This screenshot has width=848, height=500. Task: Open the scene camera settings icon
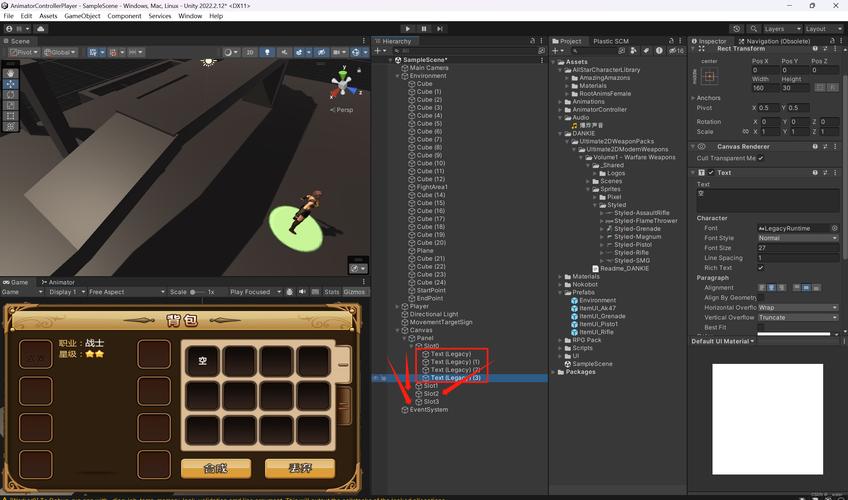(x=339, y=52)
